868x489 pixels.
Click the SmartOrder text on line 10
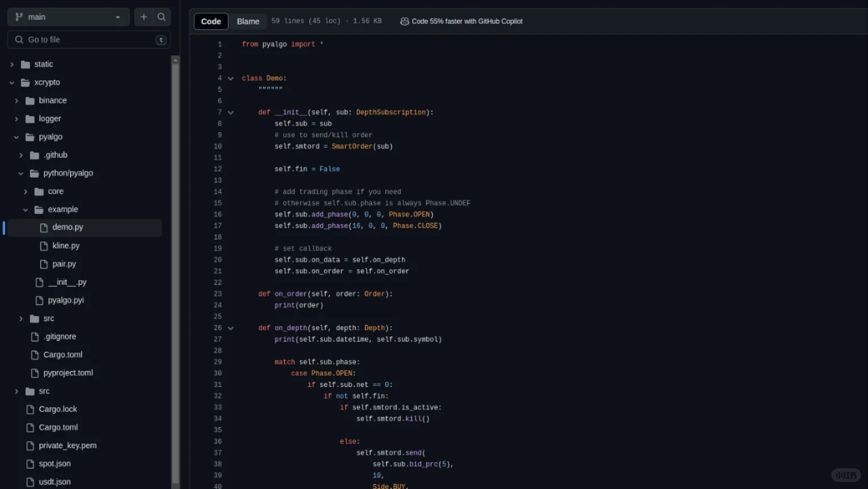point(352,146)
